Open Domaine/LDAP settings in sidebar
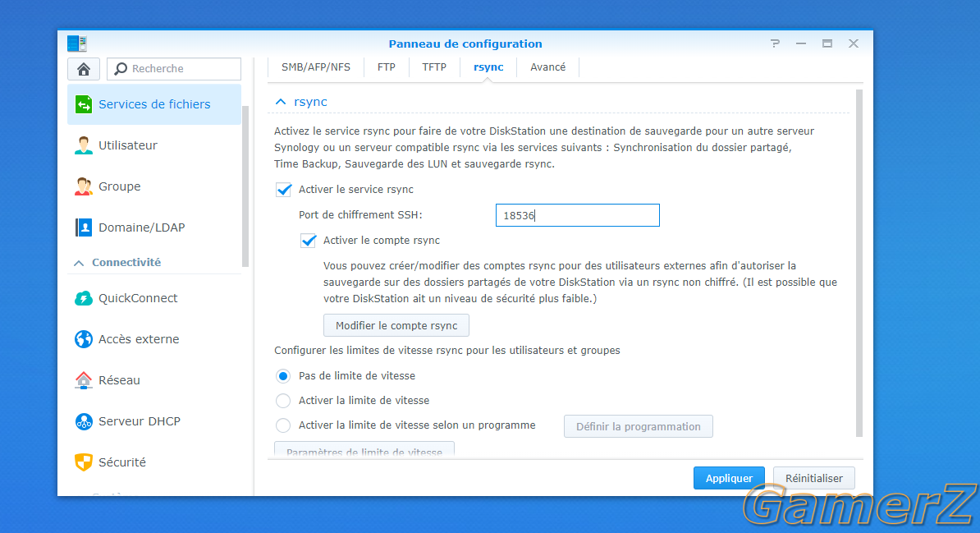The image size is (980, 533). [x=154, y=227]
